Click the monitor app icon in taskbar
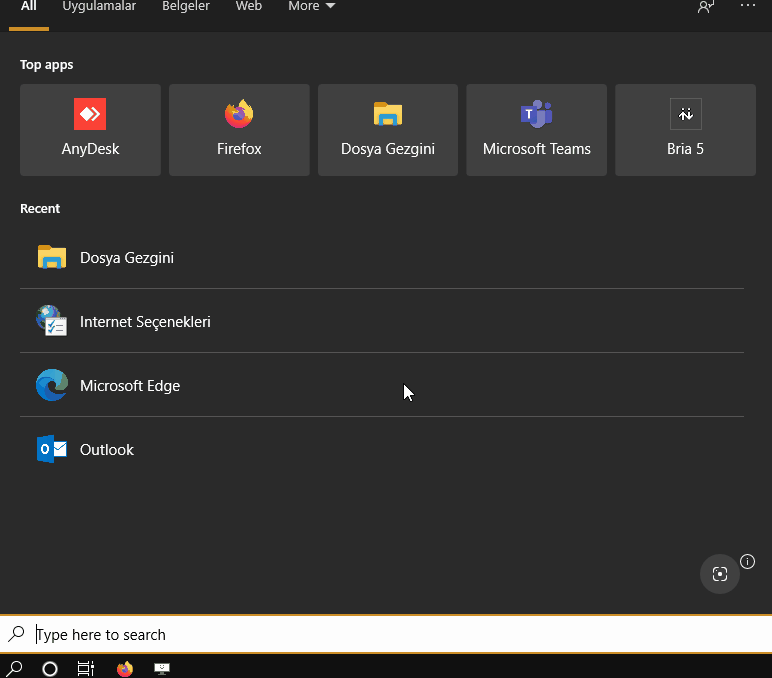Screen dimensions: 772x678 [162, 668]
